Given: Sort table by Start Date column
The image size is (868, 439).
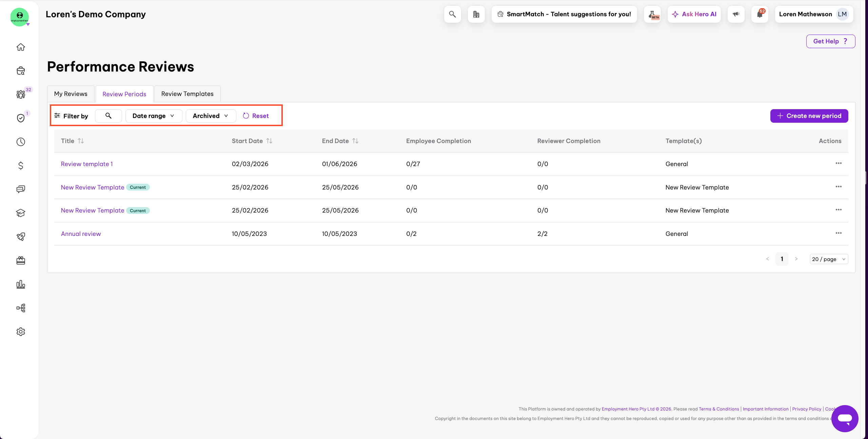Looking at the screenshot, I should 269,141.
